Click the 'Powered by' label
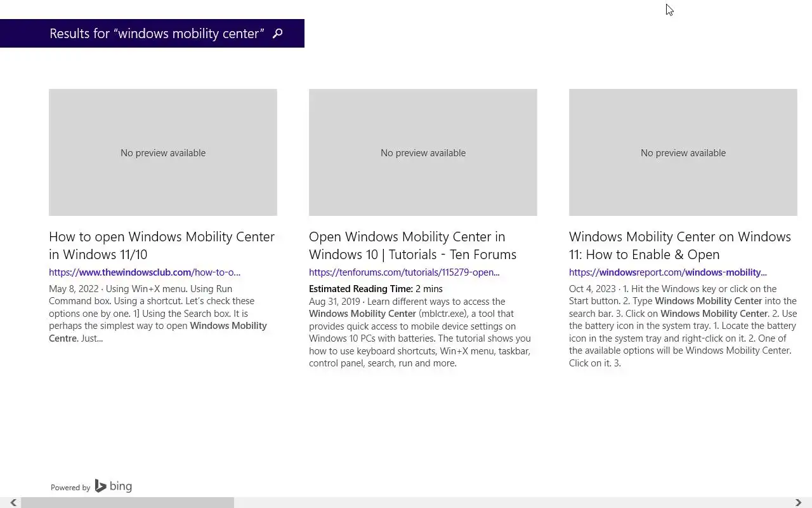Screen dimensions: 812x508 (70, 488)
